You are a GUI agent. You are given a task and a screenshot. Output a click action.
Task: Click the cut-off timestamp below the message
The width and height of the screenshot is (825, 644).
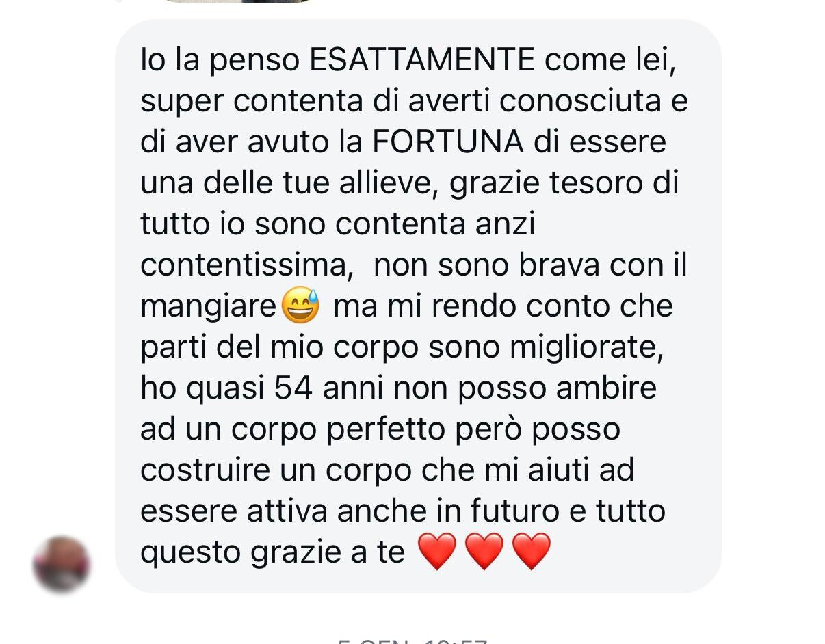tap(413, 641)
